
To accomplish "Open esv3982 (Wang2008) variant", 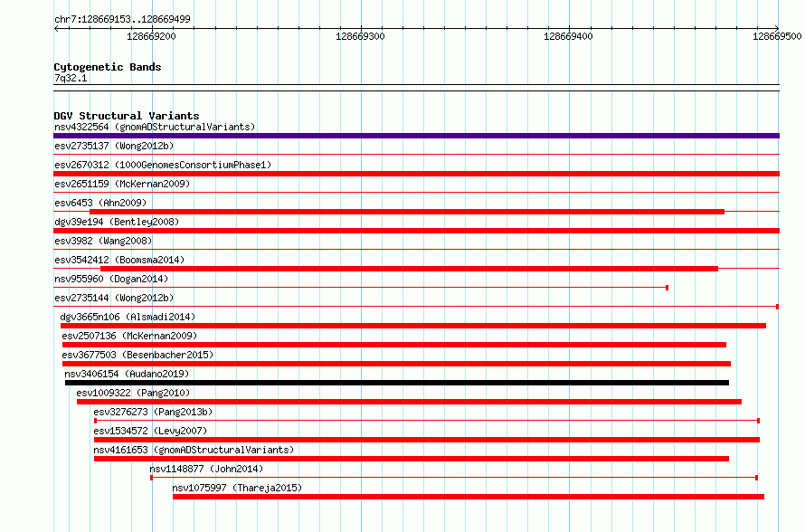I will click(x=103, y=241).
